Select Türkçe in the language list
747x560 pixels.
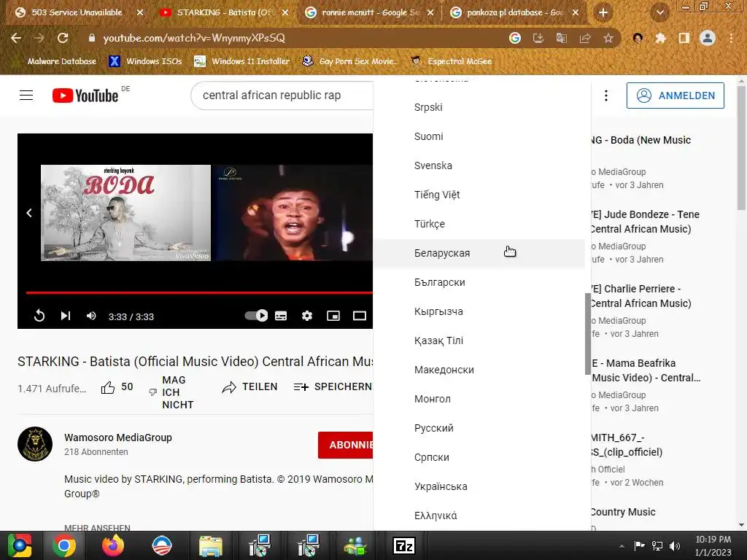(x=479, y=224)
